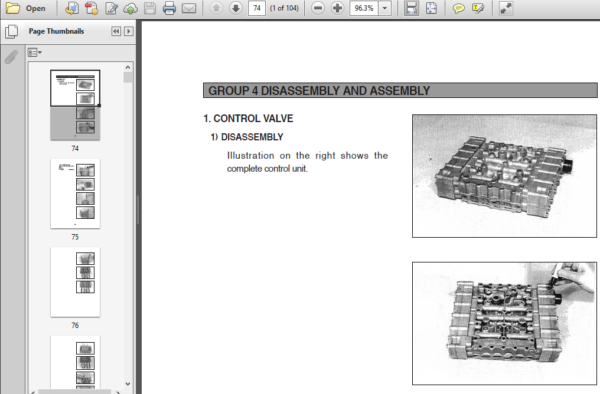Viewport: 600px width, 394px height.
Task: Add a sticky note comment
Action: 458,8
